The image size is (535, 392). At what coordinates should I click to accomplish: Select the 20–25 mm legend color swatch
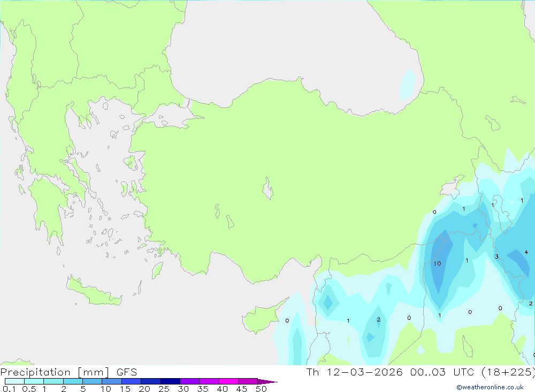pyautogui.click(x=150, y=381)
